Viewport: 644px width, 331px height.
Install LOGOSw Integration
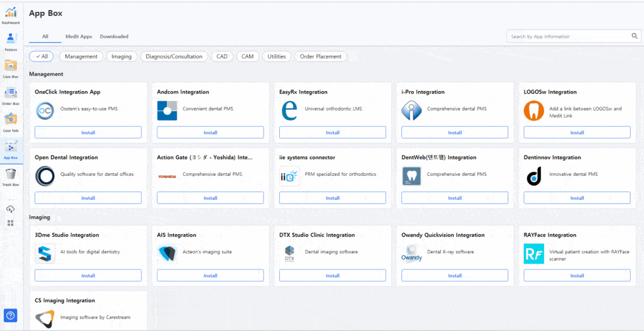[577, 133]
